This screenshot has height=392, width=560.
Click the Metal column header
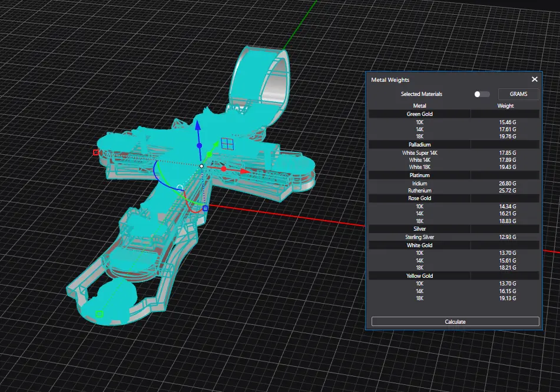point(420,106)
